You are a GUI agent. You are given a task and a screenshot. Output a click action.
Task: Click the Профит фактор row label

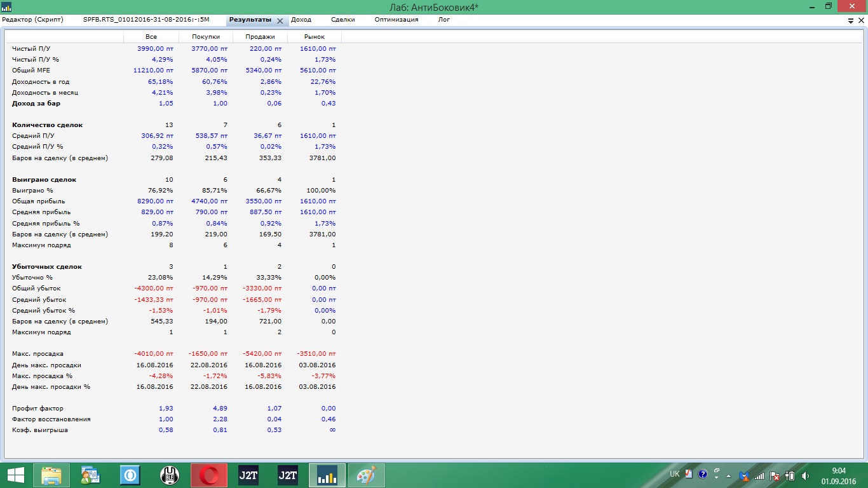coord(38,409)
